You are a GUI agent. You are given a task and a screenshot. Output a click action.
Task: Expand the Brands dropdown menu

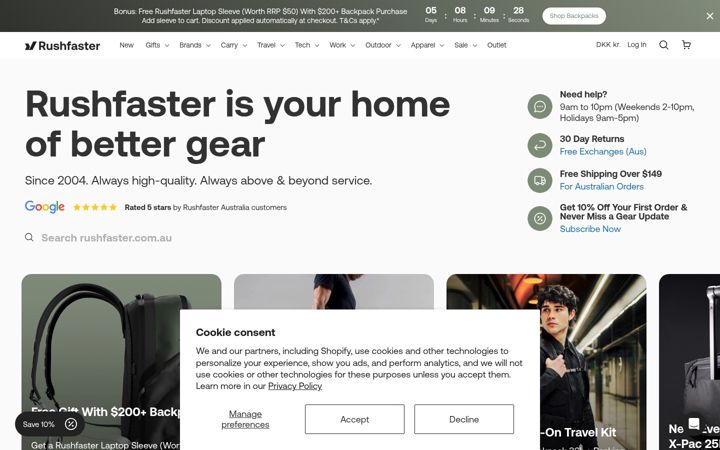tap(195, 45)
